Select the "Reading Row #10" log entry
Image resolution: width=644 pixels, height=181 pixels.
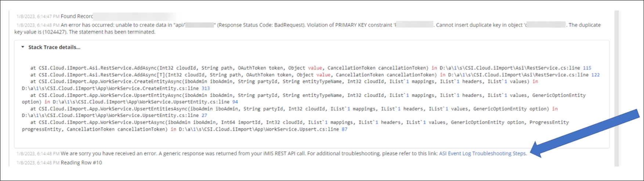pos(81,163)
